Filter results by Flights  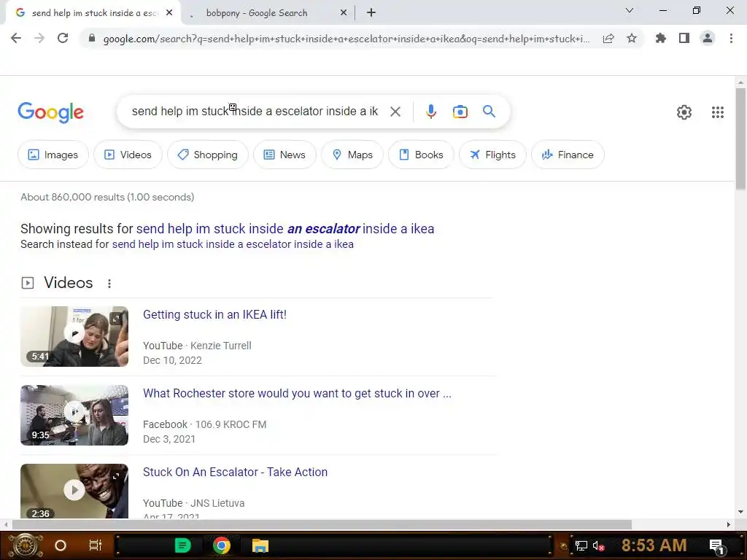pyautogui.click(x=492, y=155)
